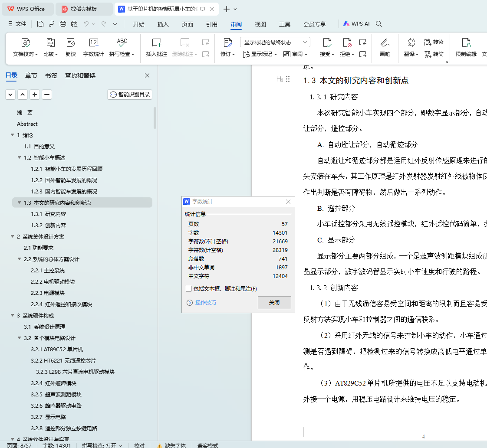The width and height of the screenshot is (487, 448).
Task: Open the 审阅 pane dropdown
Action: [295, 54]
